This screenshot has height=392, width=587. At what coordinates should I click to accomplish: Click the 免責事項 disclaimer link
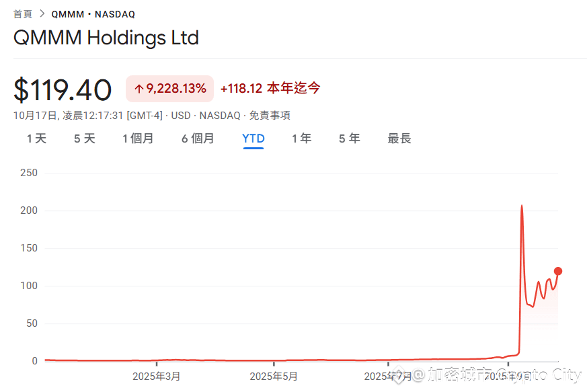tap(270, 116)
